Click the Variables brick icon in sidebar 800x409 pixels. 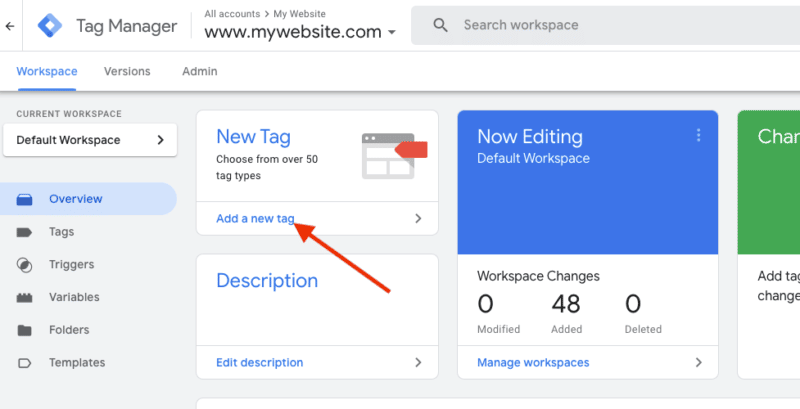tap(24, 298)
